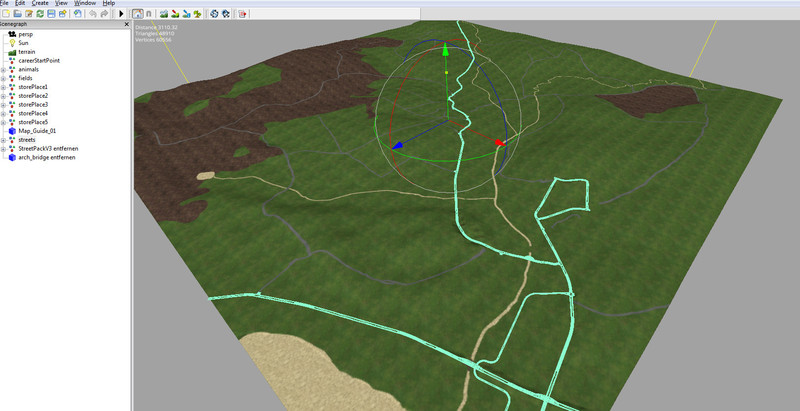
Task: Expand the animals node in scenegraph
Action: click(x=3, y=69)
